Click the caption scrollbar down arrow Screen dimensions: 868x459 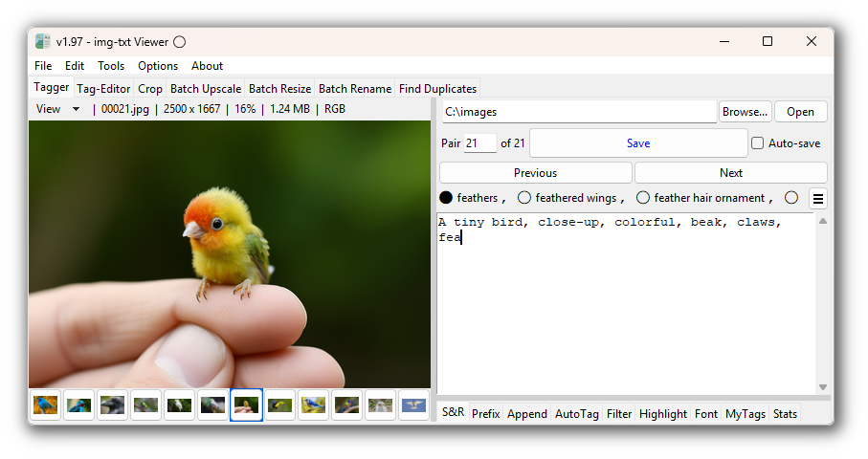point(823,387)
